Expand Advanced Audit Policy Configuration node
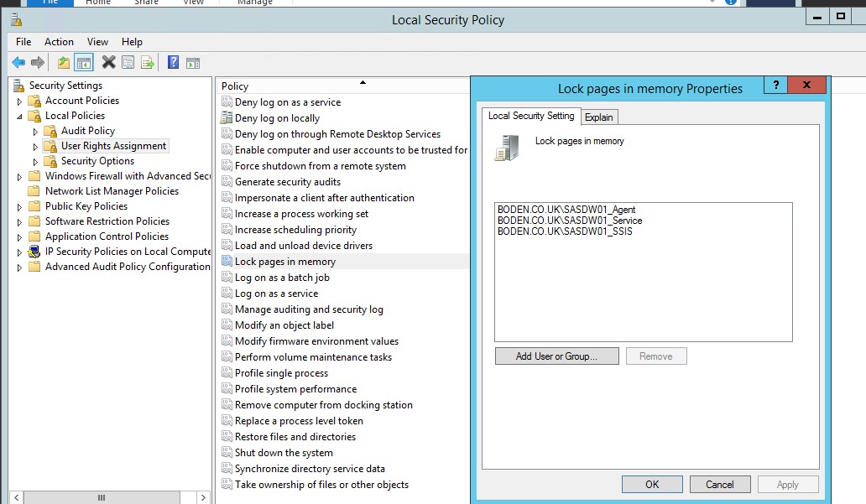The width and height of the screenshot is (866, 504). [x=19, y=268]
